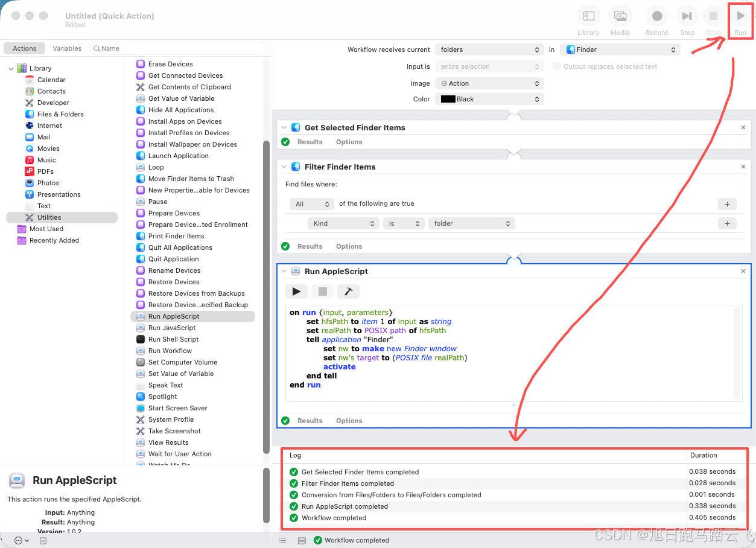
Task: Open the Media browser from toolbar
Action: 620,17
